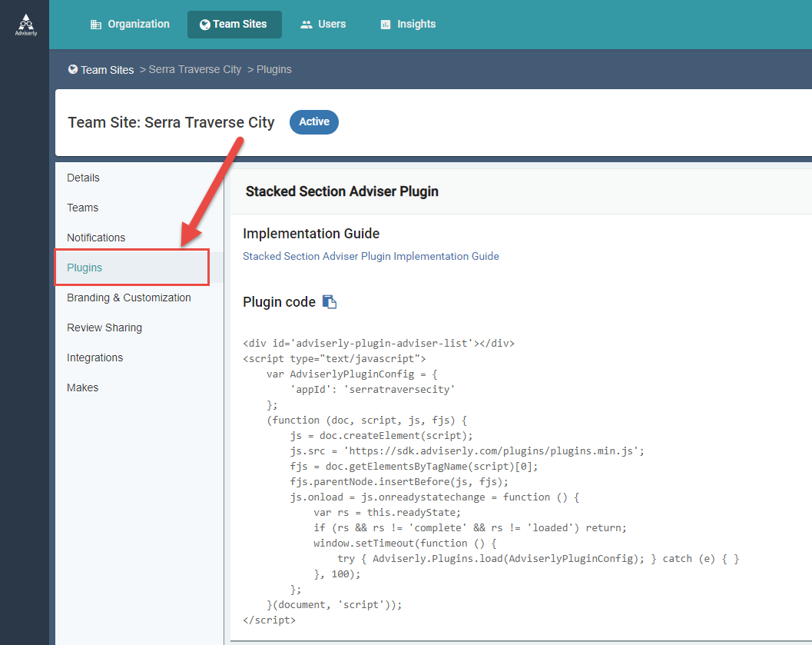Open the Insights tab
The height and width of the screenshot is (645, 812).
[408, 25]
